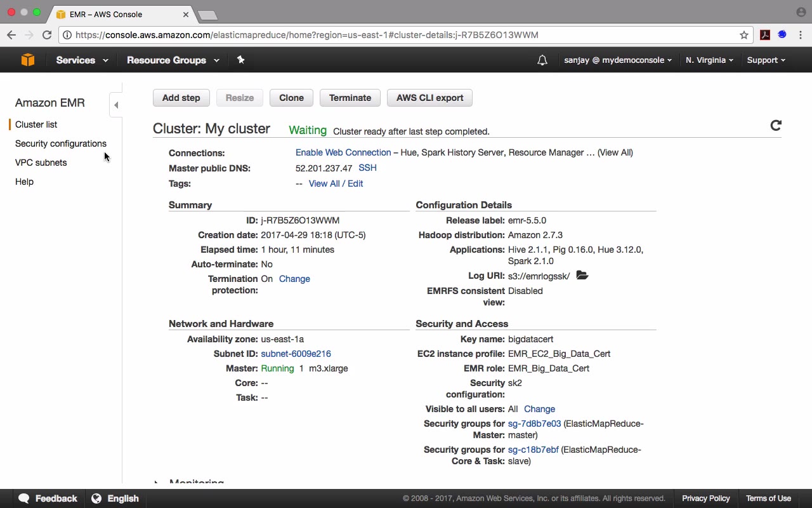Open Help in the EMR sidebar
812x508 pixels.
[x=24, y=182]
